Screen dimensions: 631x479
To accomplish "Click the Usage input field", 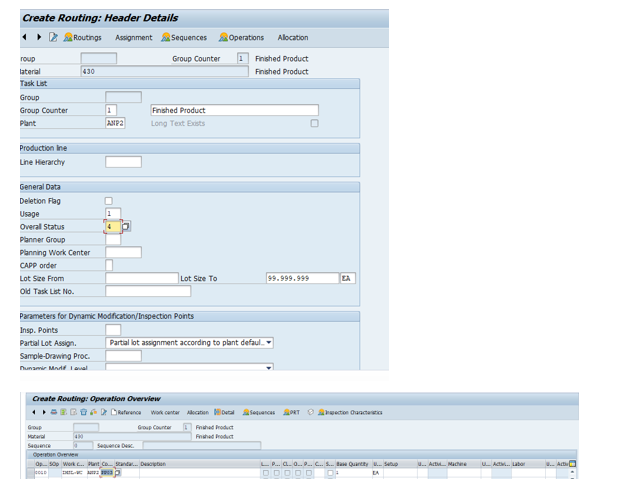I will point(113,214).
